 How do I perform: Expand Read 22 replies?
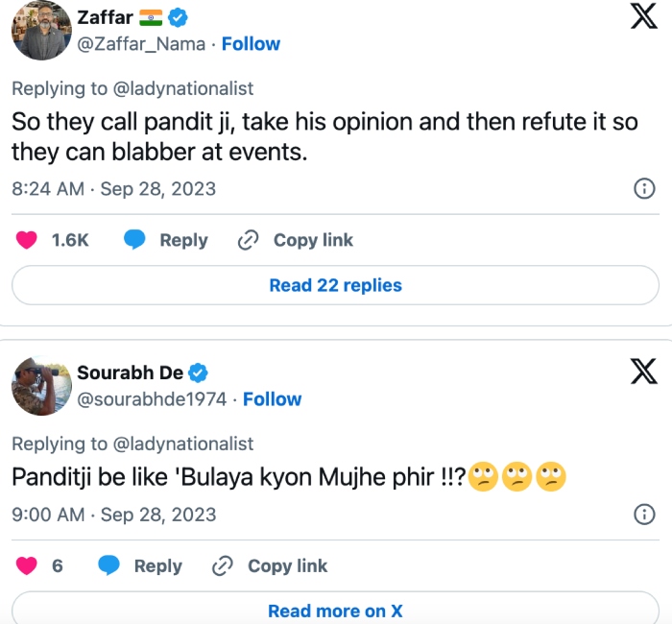(335, 285)
